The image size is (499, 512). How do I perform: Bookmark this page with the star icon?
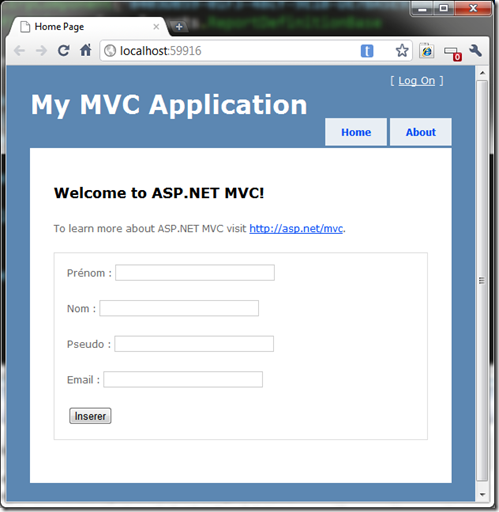pyautogui.click(x=402, y=51)
